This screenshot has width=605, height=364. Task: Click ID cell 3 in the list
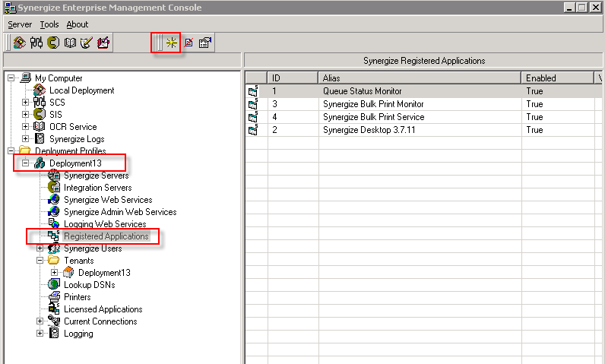click(274, 104)
